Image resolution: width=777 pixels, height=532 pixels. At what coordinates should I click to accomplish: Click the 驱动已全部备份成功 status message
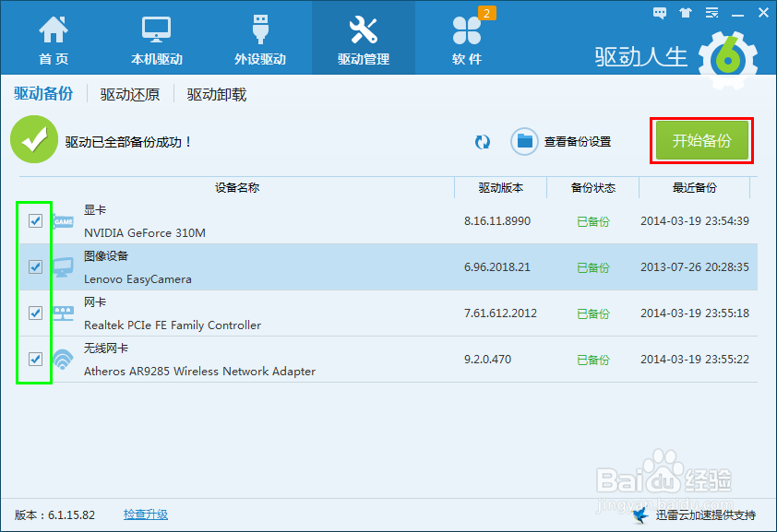point(128,142)
